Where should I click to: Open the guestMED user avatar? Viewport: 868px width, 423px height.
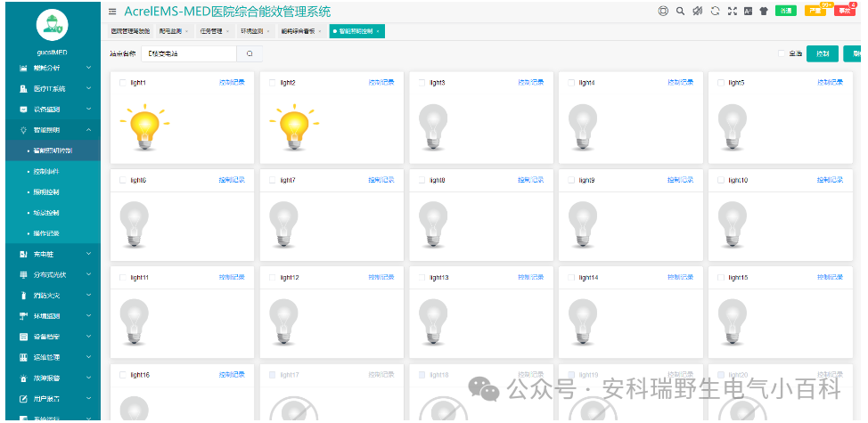coord(53,24)
